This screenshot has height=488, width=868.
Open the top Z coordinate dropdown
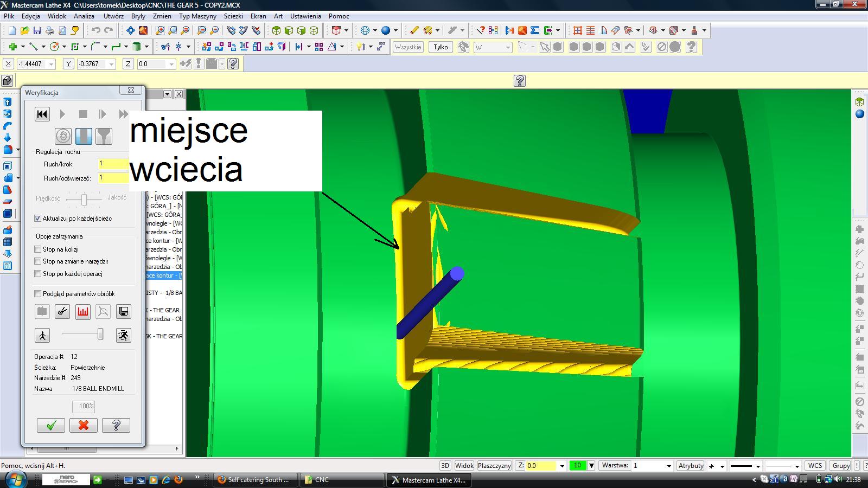point(171,64)
